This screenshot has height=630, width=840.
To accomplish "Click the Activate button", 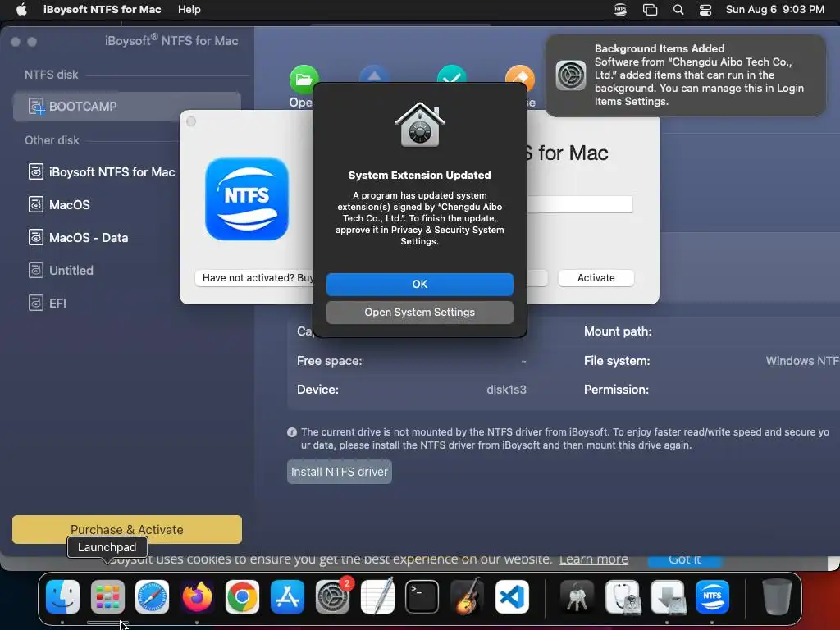I will 596,278.
